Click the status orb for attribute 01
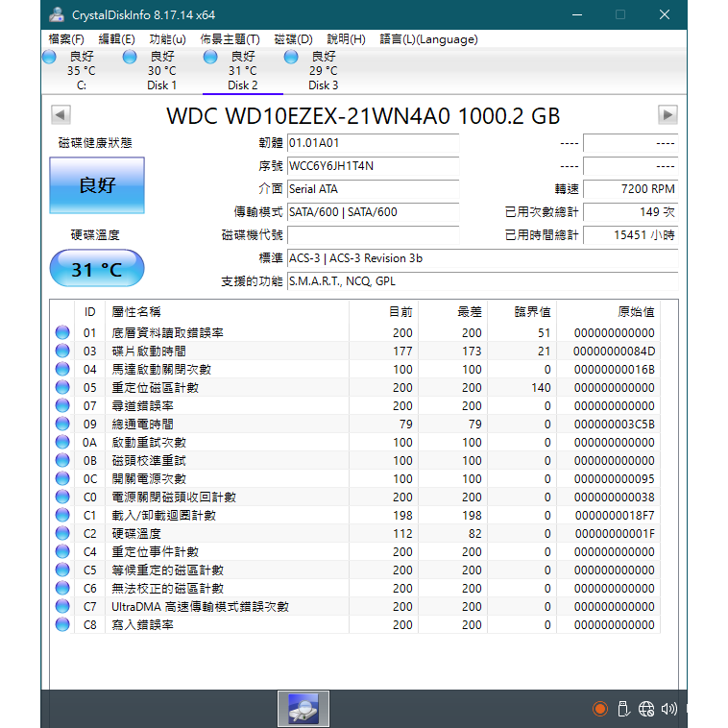728x728 pixels. tap(62, 332)
